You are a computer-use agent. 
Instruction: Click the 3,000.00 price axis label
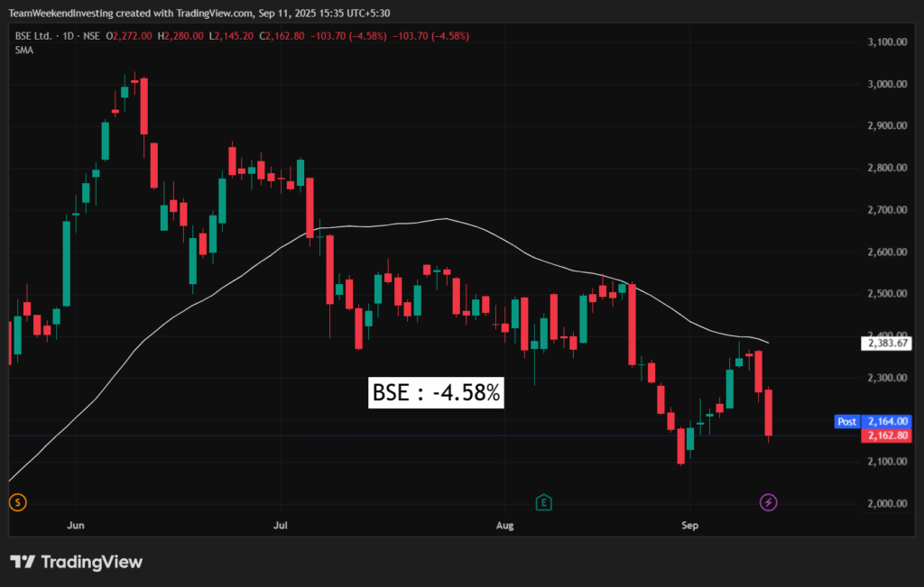click(x=887, y=84)
